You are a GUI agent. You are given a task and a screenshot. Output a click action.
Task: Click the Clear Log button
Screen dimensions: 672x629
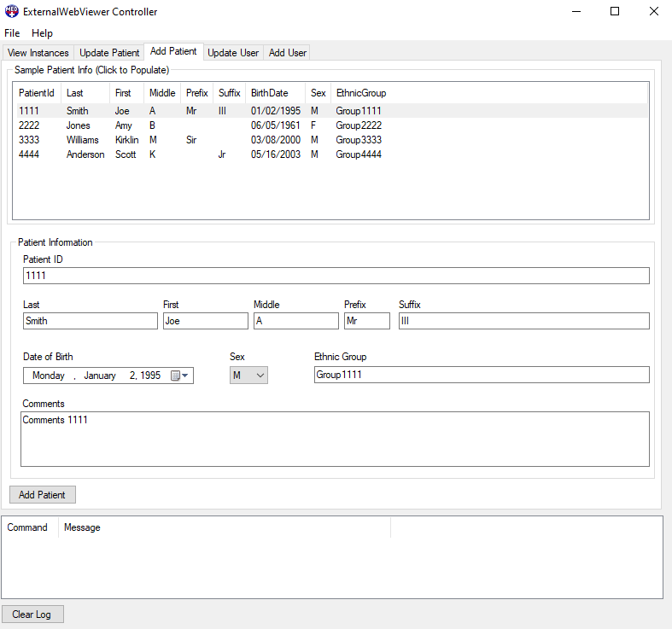32,614
